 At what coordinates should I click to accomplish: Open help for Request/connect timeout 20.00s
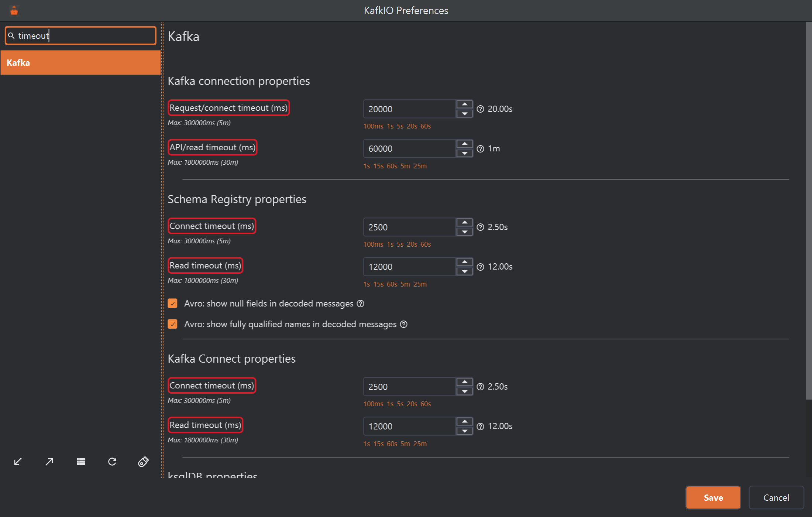(480, 109)
